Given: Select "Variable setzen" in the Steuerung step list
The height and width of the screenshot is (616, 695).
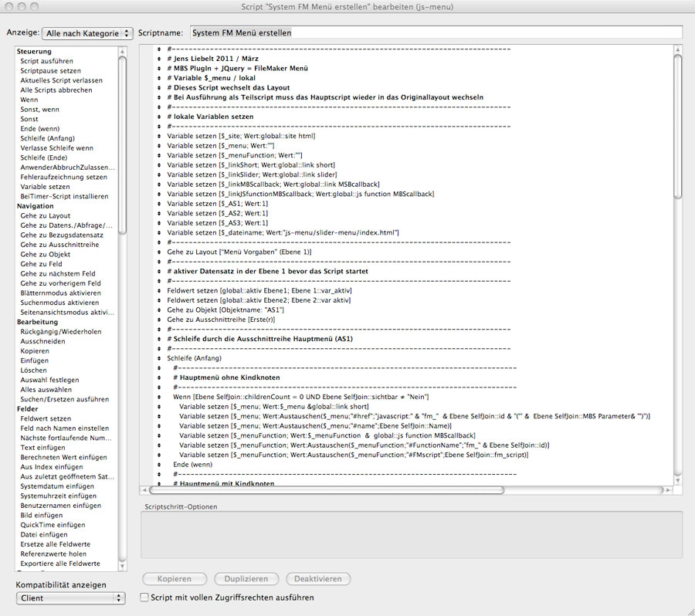Looking at the screenshot, I should tap(45, 187).
